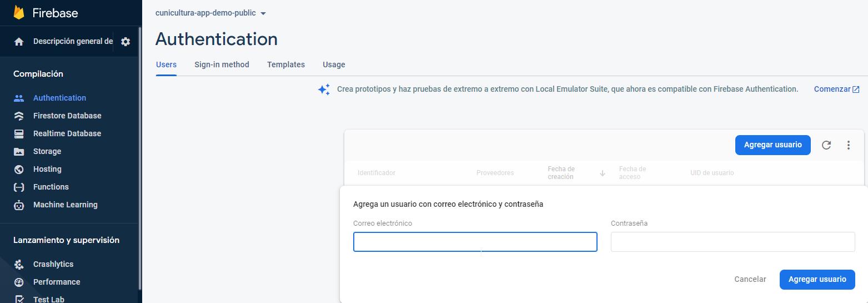Viewport: 868px width, 303px height.
Task: Click the Proveedores column header
Action: pyautogui.click(x=495, y=173)
